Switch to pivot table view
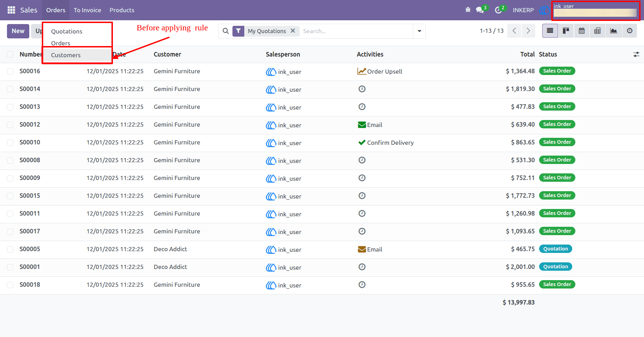The height and width of the screenshot is (337, 644). tap(597, 31)
